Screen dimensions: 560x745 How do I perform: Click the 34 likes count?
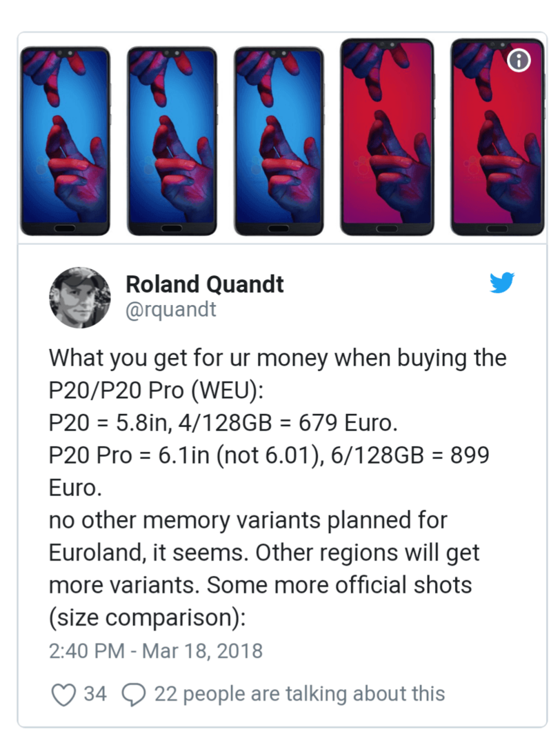point(95,694)
